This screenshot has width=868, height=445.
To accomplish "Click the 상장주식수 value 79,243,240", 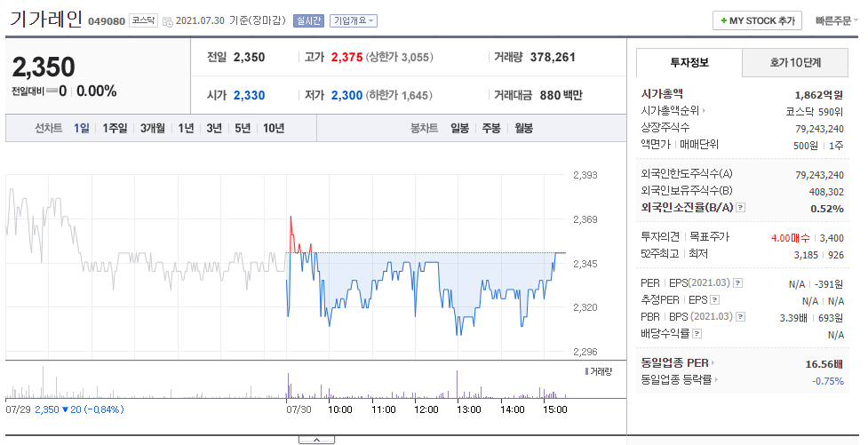I will tap(819, 129).
